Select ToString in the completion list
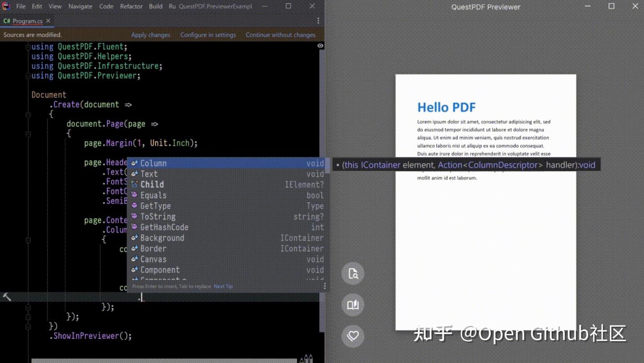The image size is (644, 363). (227, 217)
